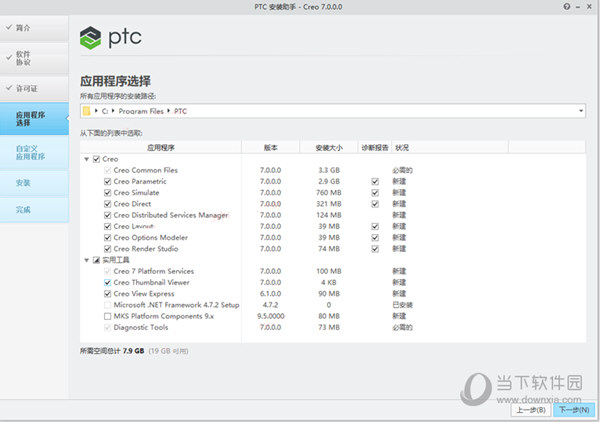Viewport: 600px width, 422px height.
Task: Uncheck Creo Thumbnail Viewer
Action: pos(108,282)
